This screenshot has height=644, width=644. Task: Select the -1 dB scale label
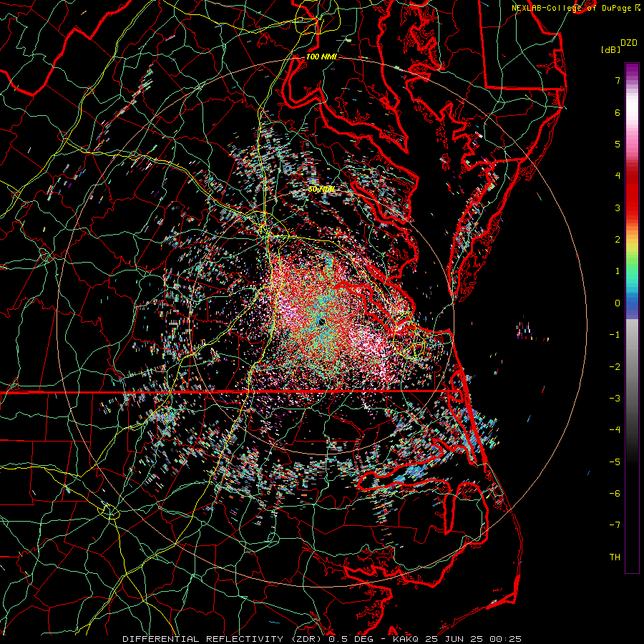coord(615,335)
